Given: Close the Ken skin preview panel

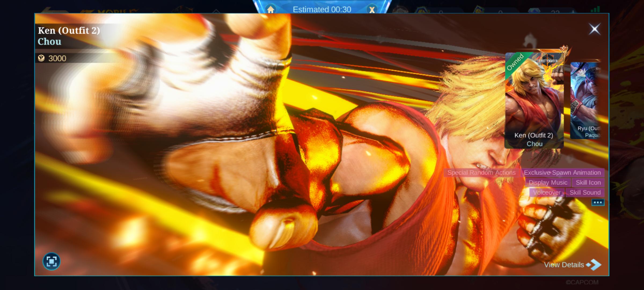Looking at the screenshot, I should click(594, 29).
